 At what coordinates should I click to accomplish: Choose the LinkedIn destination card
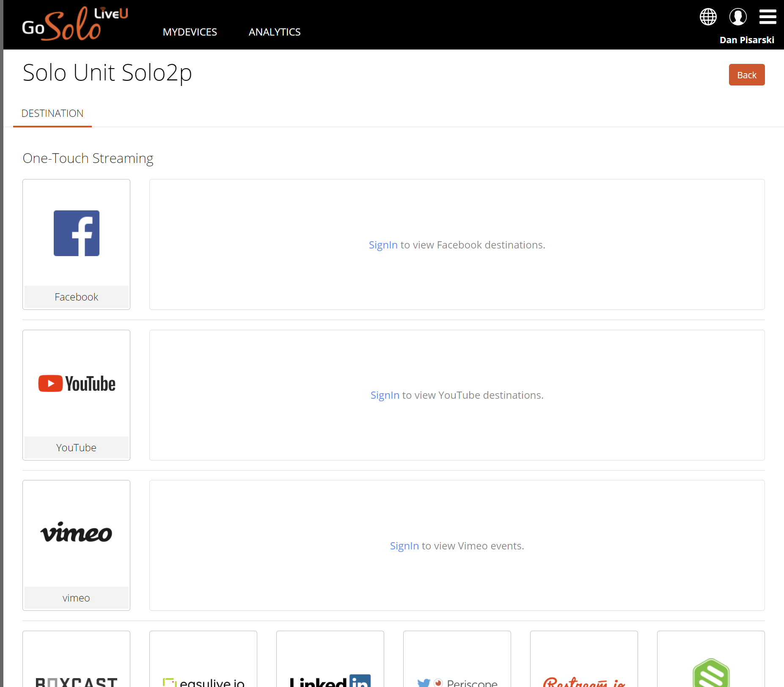[x=330, y=659]
